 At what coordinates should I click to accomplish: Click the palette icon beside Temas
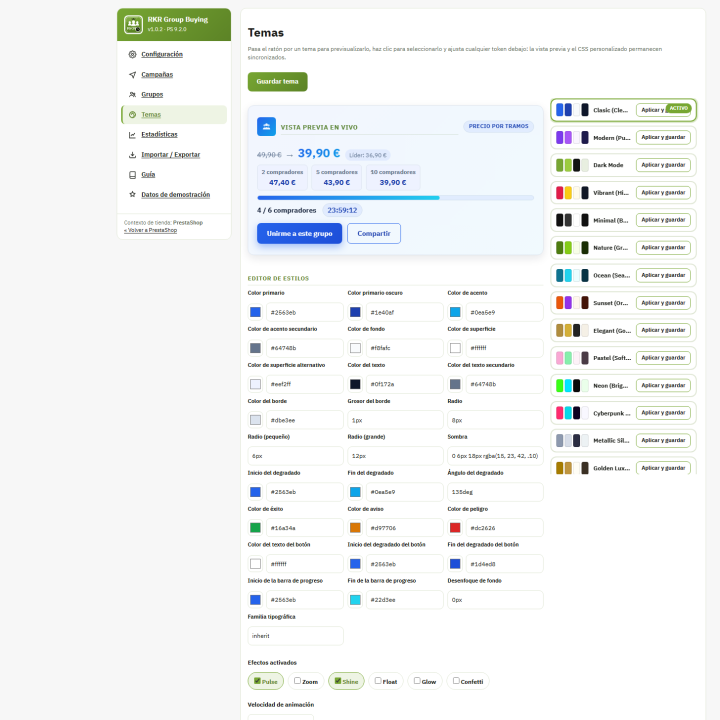pyautogui.click(x=132, y=115)
